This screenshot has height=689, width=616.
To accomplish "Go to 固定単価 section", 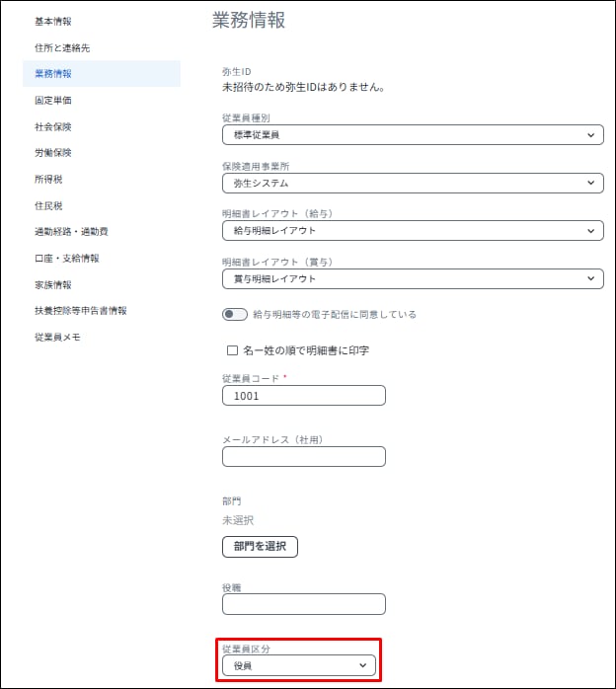I will click(53, 100).
